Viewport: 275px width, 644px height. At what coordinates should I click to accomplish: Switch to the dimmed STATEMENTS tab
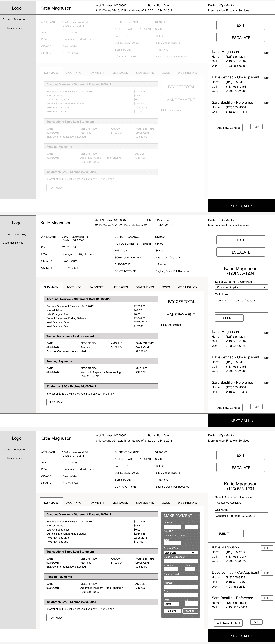145,73
